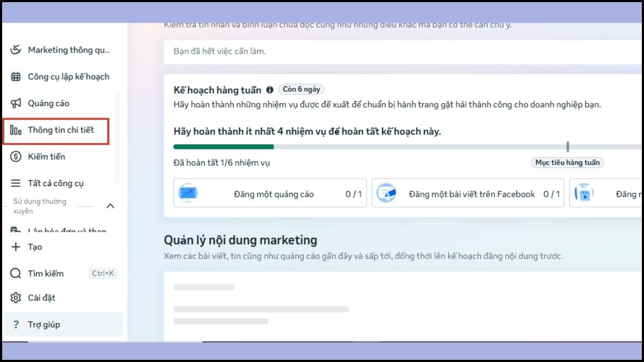Open Đăng một bài viết trên Facebook task

(x=468, y=193)
